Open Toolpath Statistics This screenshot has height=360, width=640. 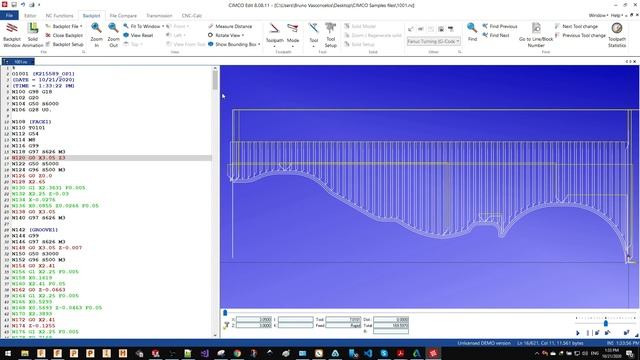617,35
